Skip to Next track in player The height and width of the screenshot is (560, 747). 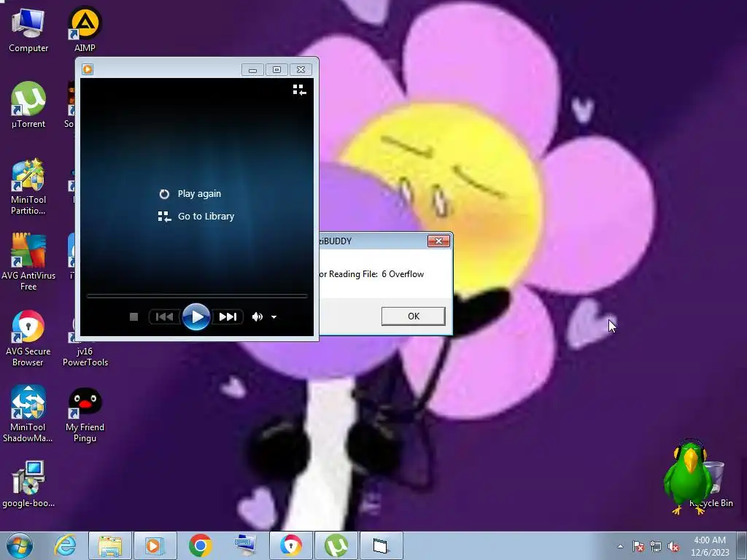228,316
